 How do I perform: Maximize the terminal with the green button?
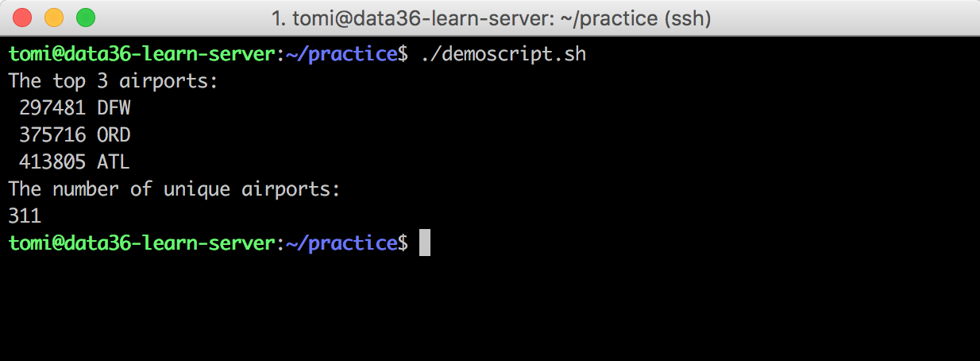[x=85, y=17]
